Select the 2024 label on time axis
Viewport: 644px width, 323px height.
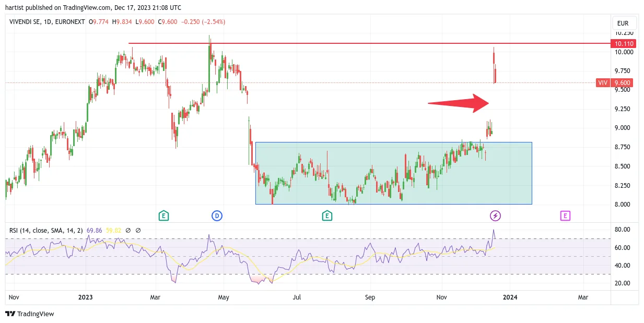coord(510,297)
